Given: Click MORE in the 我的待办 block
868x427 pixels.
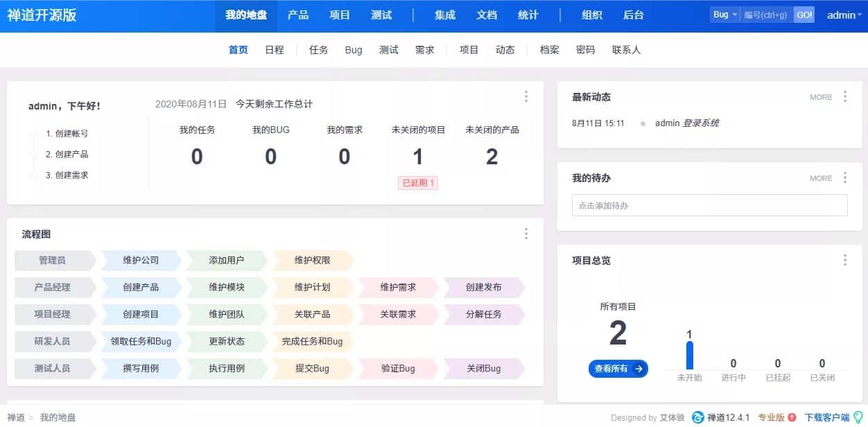Looking at the screenshot, I should [821, 178].
